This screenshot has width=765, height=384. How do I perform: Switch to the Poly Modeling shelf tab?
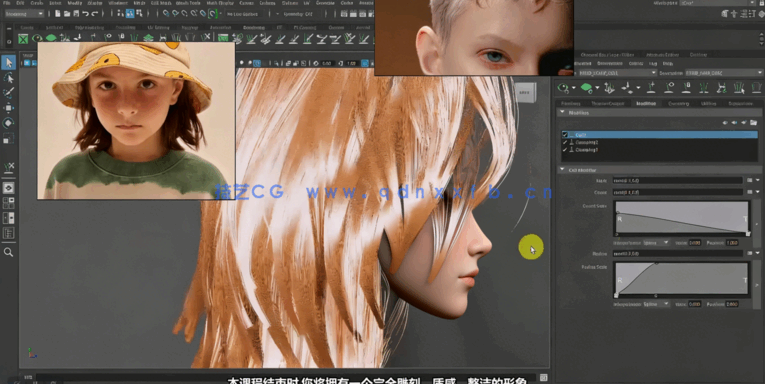(x=89, y=28)
